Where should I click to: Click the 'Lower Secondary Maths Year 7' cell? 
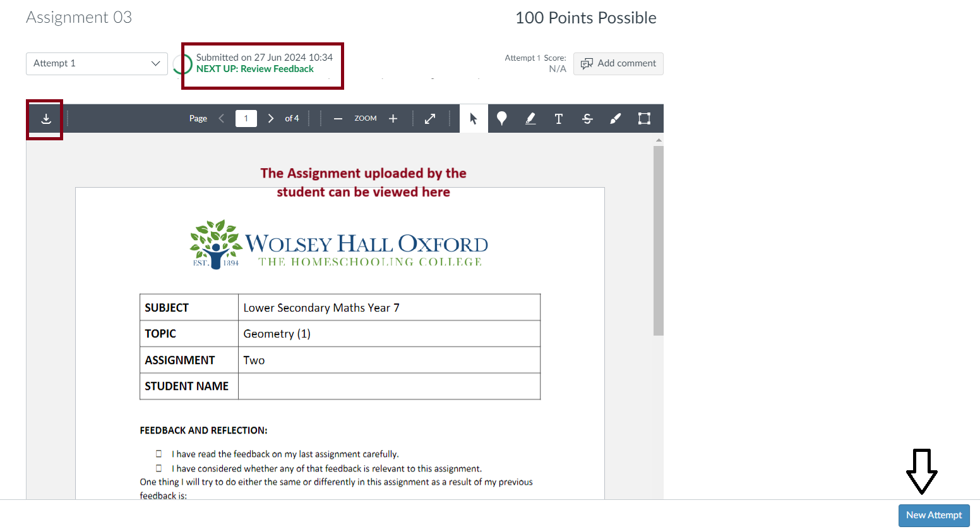point(389,307)
